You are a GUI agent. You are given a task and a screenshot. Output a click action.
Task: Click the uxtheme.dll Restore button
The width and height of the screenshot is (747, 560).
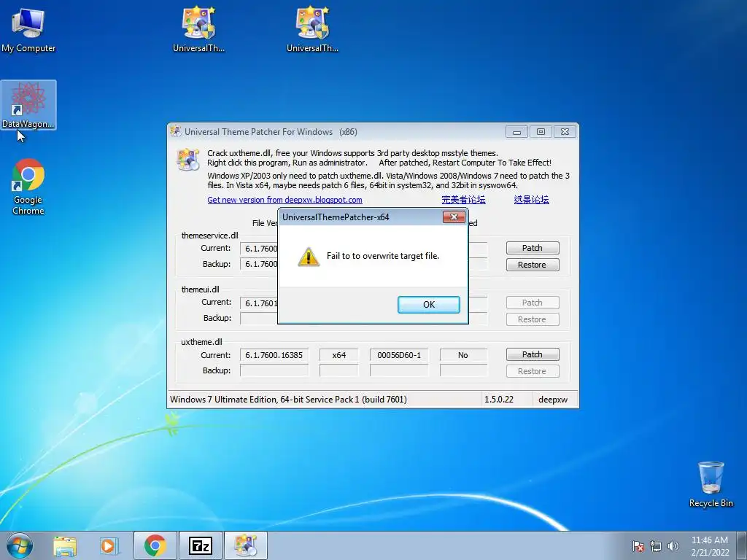pyautogui.click(x=532, y=371)
